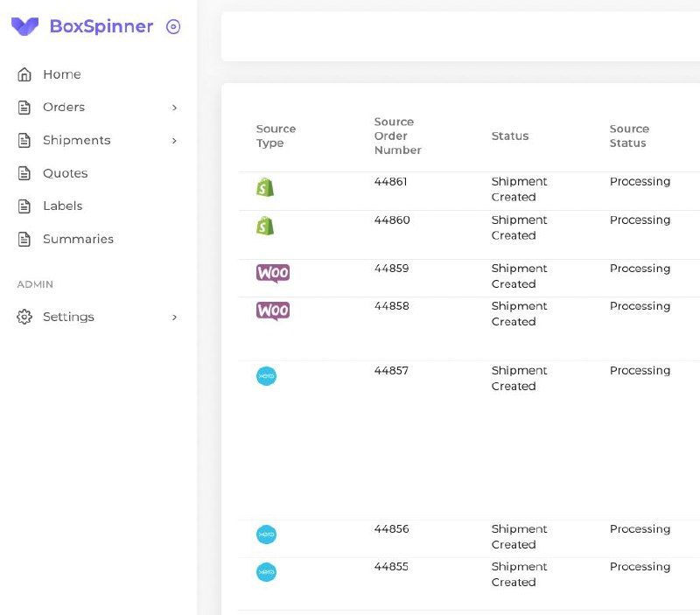The image size is (700, 615).
Task: Click the BoxSpinner butterfly logo
Action: tap(25, 26)
